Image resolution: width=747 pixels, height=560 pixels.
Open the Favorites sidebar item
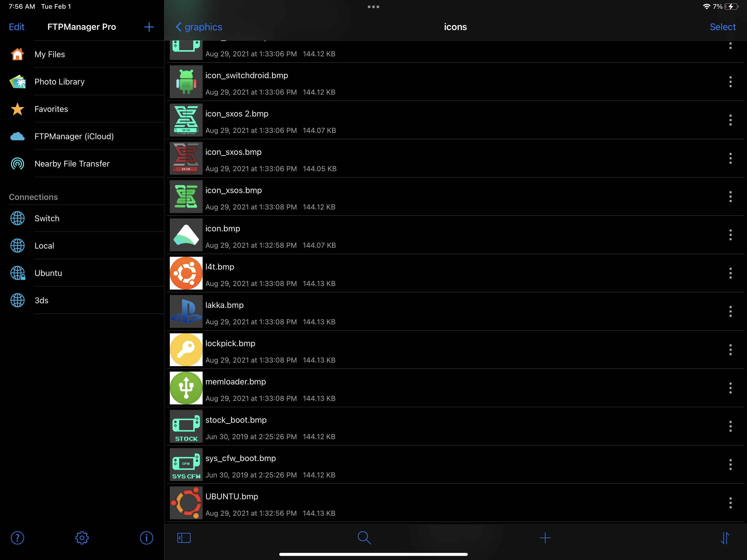pyautogui.click(x=82, y=109)
